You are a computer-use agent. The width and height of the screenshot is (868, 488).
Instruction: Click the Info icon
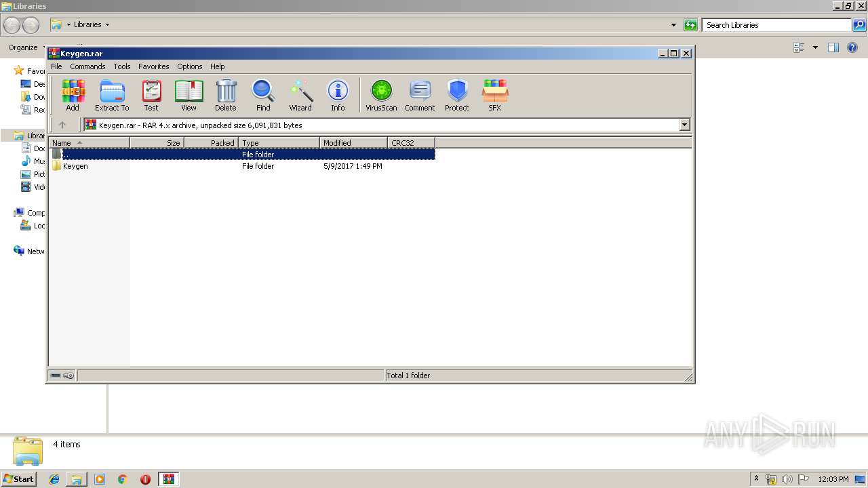tap(338, 95)
